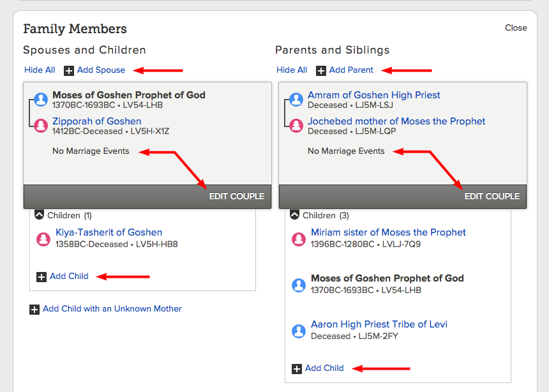549x392 pixels.
Task: Click EDIT COUPLE for Moses and Zipporah
Action: [x=237, y=196]
